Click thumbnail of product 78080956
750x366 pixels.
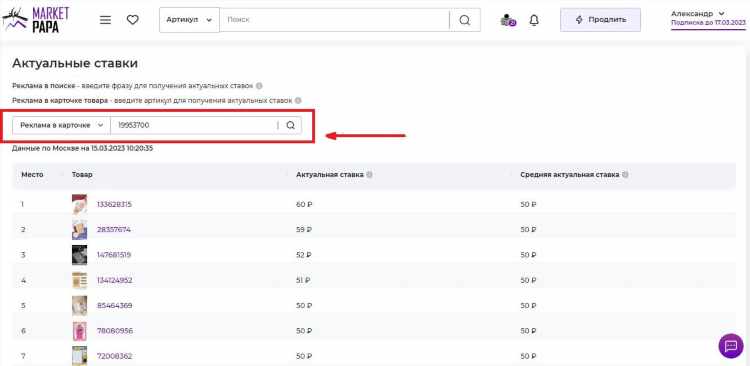click(79, 331)
